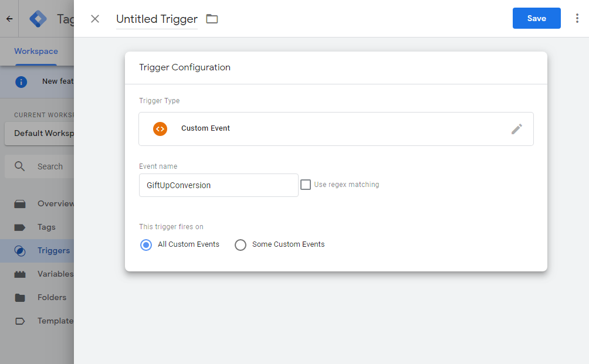
Task: Click the orange Custom Event icon
Action: pyautogui.click(x=160, y=129)
